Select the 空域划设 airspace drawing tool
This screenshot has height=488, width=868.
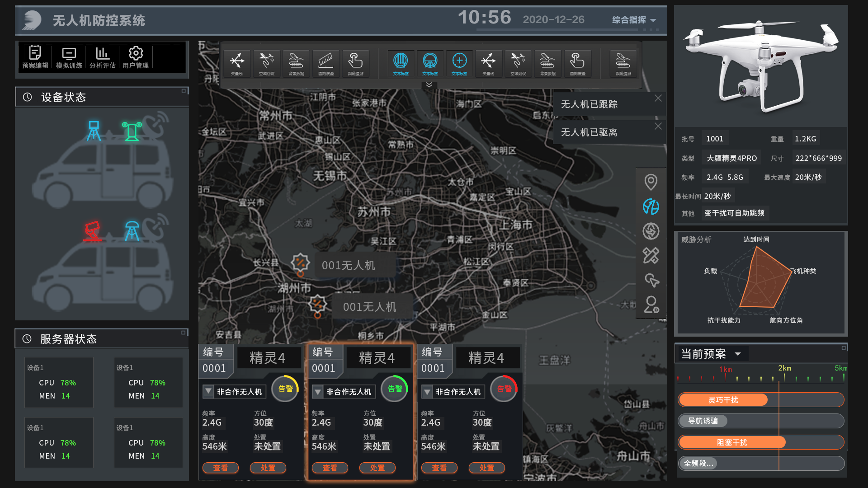(x=266, y=63)
